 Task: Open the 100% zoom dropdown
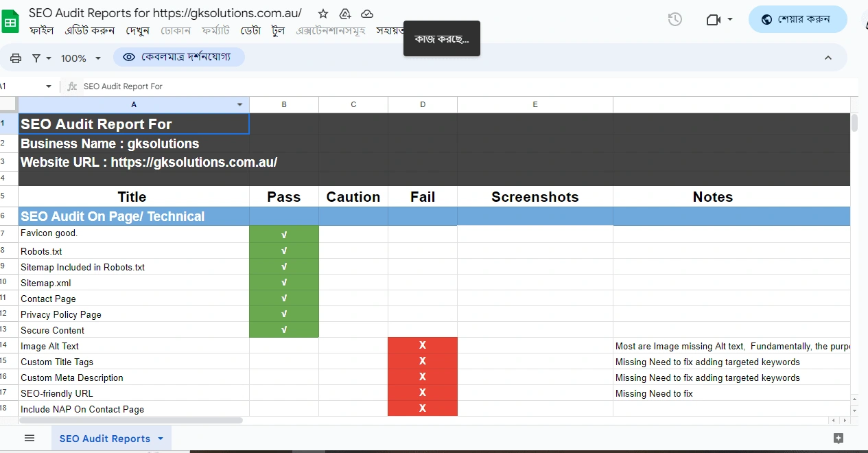tap(80, 58)
